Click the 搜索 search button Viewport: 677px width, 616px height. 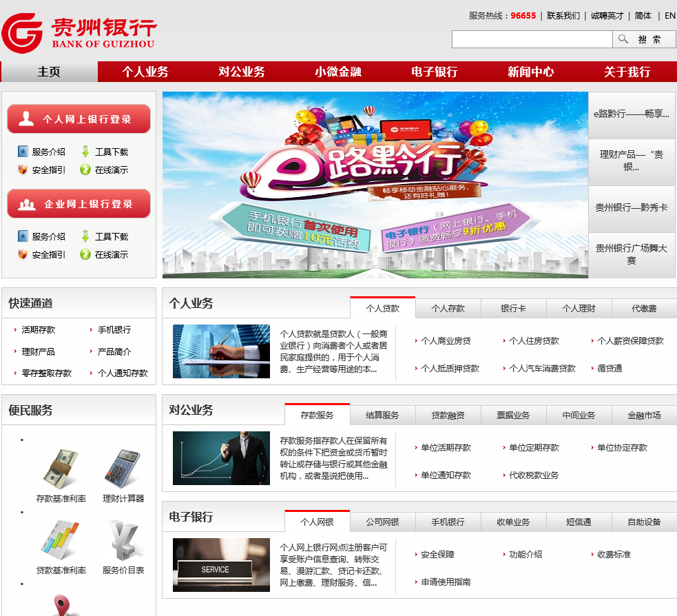644,39
